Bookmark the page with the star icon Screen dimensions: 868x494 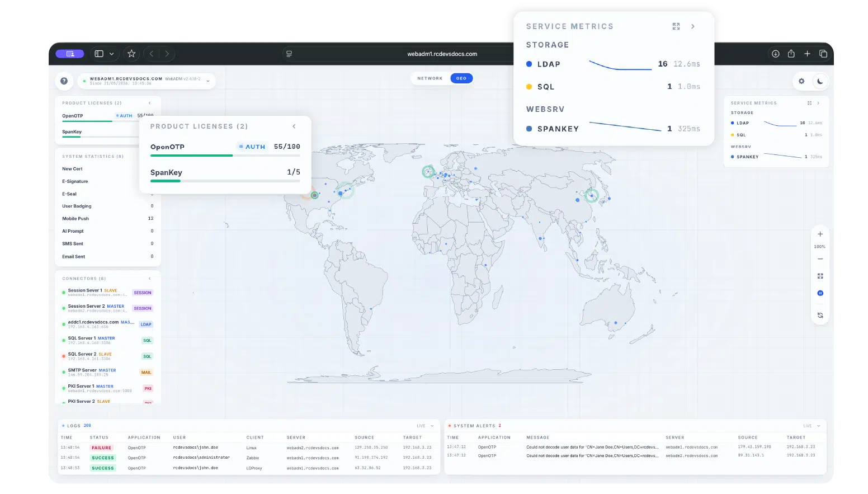coord(131,54)
